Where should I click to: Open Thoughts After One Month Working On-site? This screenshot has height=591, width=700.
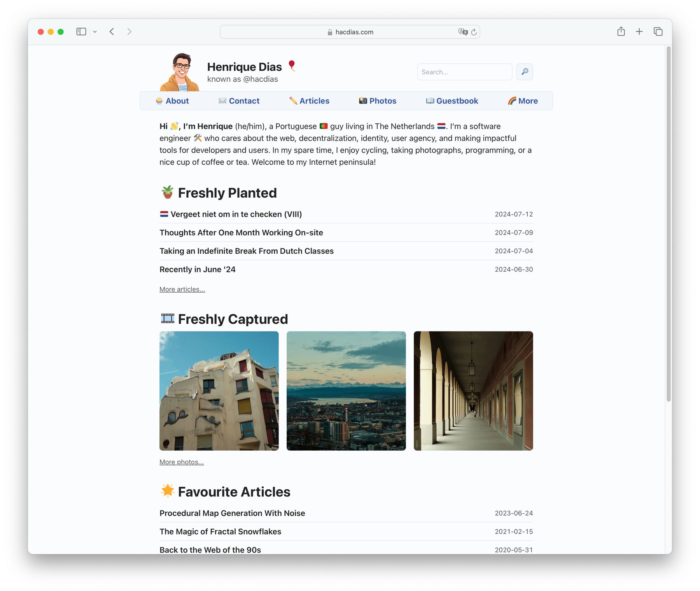(x=241, y=233)
